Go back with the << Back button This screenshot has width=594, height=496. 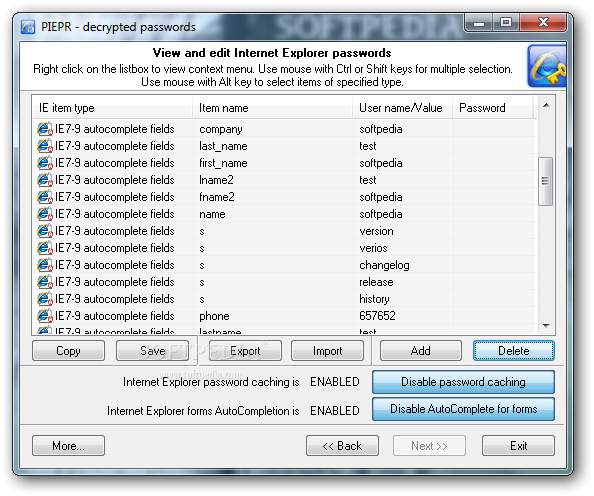[x=342, y=446]
